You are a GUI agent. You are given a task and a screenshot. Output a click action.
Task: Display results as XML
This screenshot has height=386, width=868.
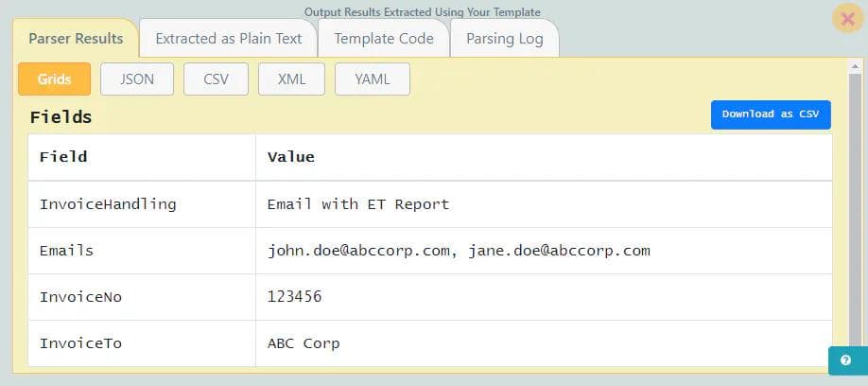(291, 79)
